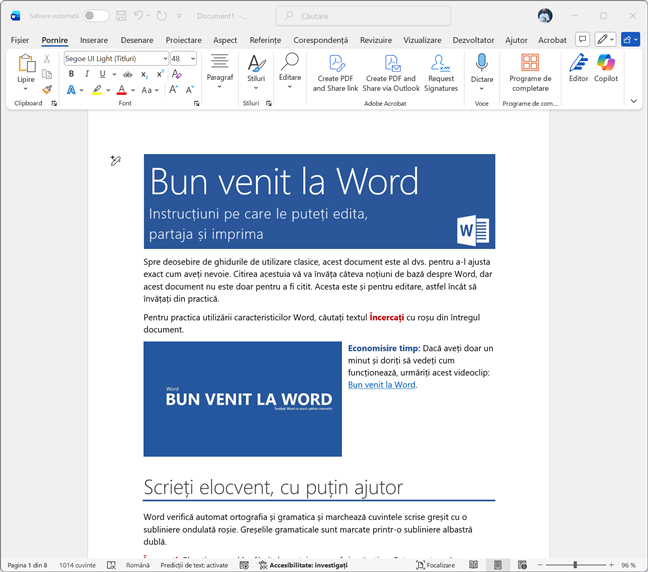Switch to the Desenare tab
This screenshot has width=648, height=572.
(x=137, y=40)
